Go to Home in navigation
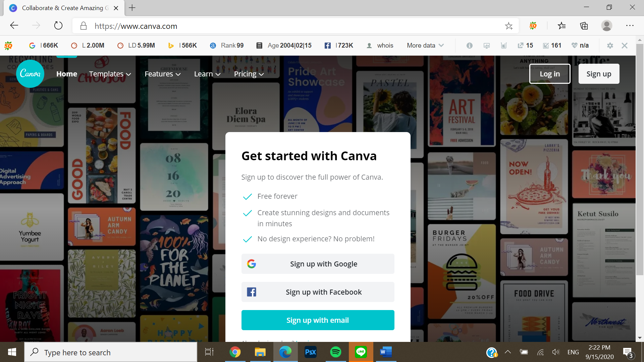Screen dimensions: 644x362 [67, 74]
